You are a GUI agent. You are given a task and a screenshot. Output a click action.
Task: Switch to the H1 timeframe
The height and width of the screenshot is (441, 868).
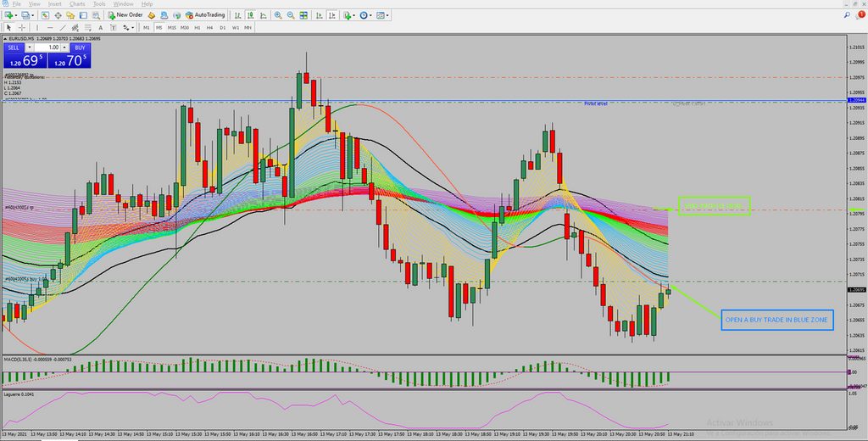(x=198, y=27)
